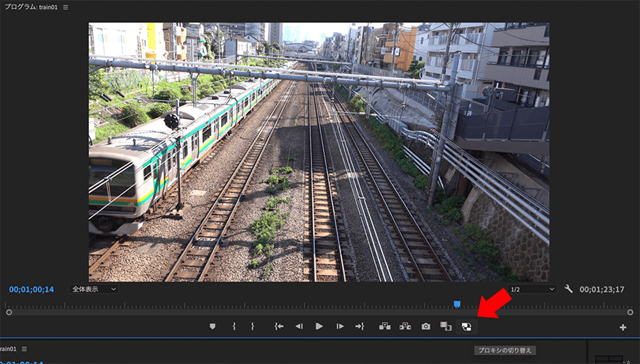Play the train01 sequence
640x364 pixels.
pyautogui.click(x=319, y=326)
